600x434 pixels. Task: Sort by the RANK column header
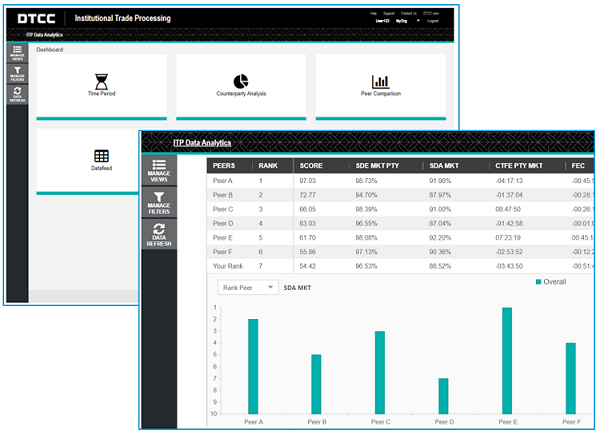[x=268, y=166]
